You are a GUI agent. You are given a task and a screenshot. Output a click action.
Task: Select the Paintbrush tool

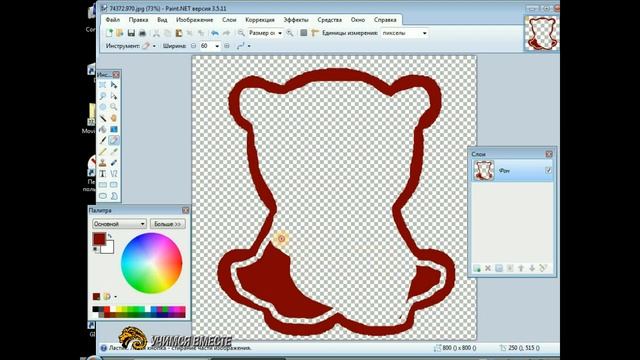102,140
